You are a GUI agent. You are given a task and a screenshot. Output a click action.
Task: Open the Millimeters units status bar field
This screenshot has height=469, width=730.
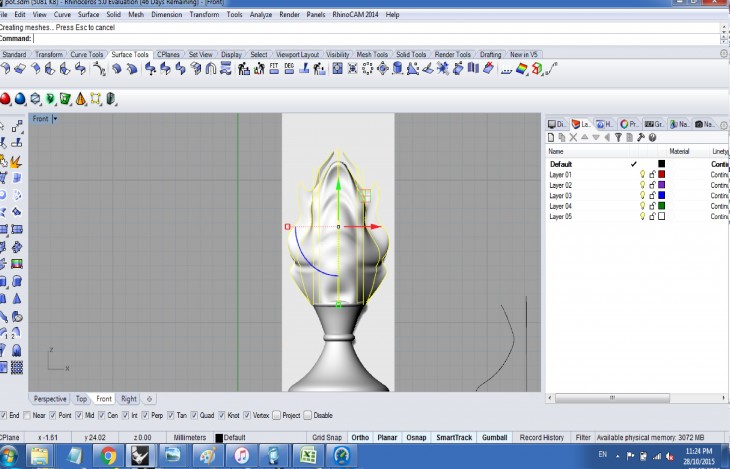click(191, 438)
